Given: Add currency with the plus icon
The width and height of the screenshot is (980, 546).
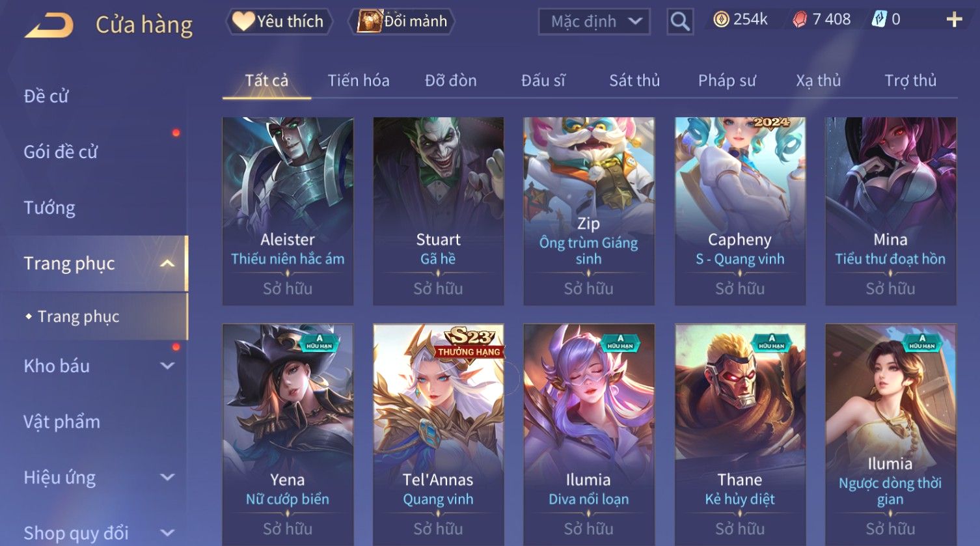Looking at the screenshot, I should tap(954, 20).
